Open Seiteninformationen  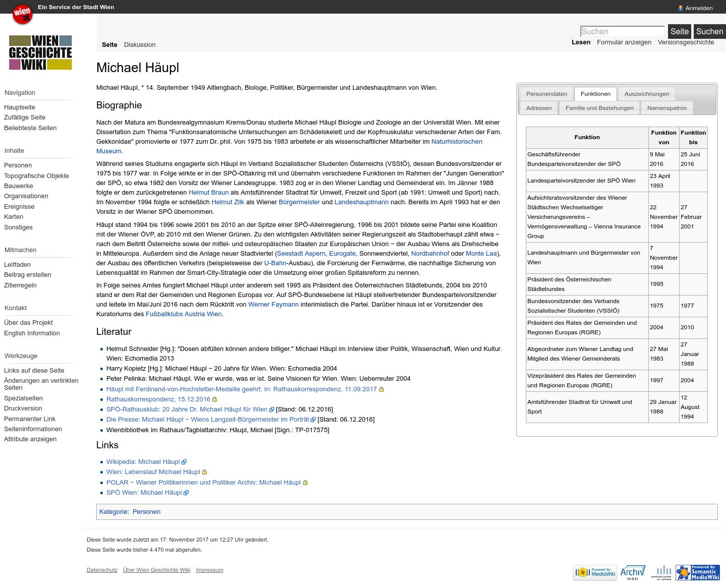(x=33, y=429)
